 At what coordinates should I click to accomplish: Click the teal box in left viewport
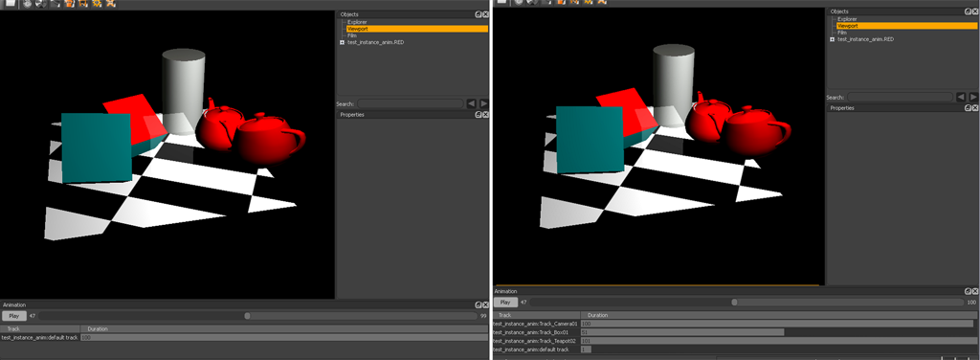click(96, 147)
